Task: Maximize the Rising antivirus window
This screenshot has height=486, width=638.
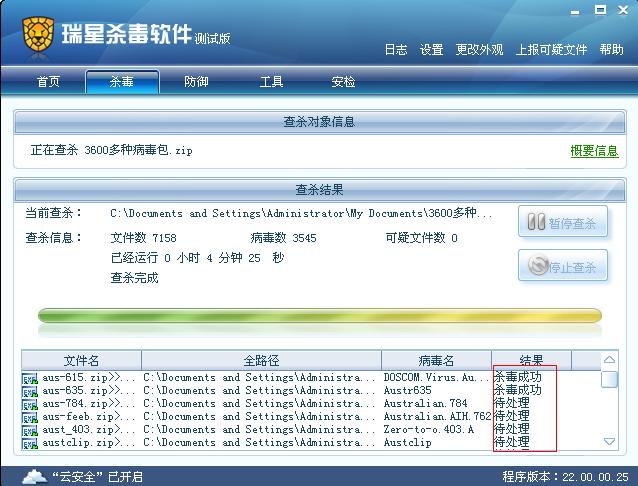Action: pyautogui.click(x=600, y=10)
